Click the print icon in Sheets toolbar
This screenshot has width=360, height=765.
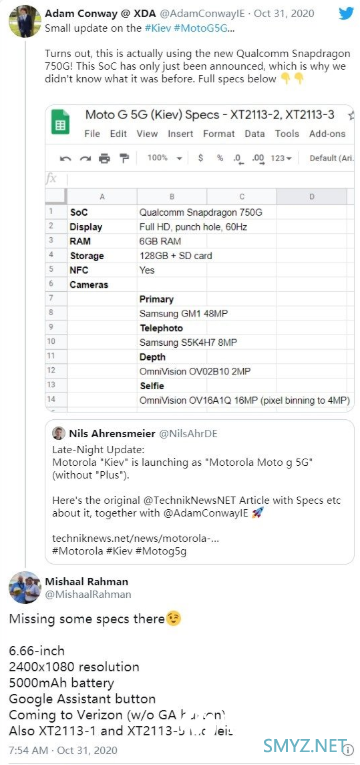click(x=104, y=158)
